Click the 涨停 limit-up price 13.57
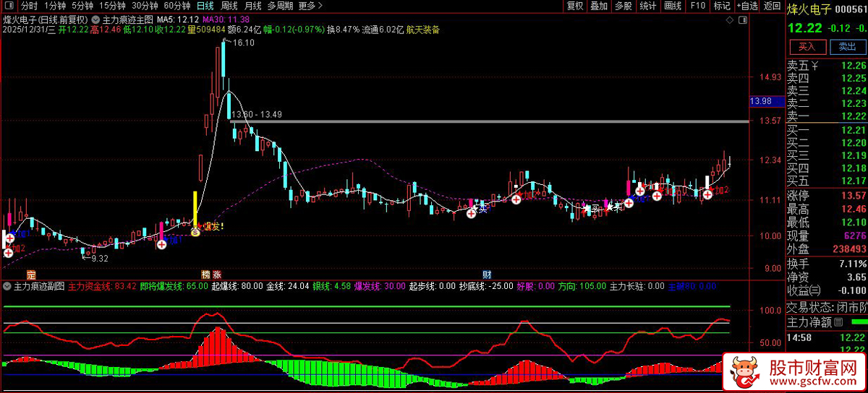Image resolution: width=868 pixels, height=393 pixels. click(854, 196)
